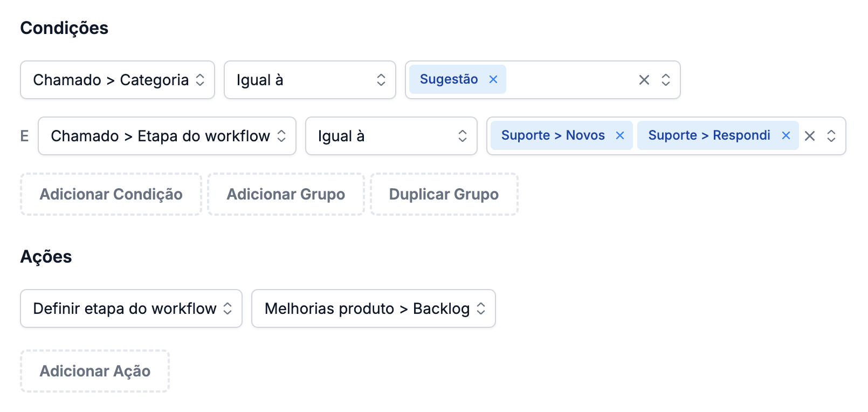Screen dimensions: 868x412
Task: Open second Igual à operator dropdown
Action: (391, 136)
